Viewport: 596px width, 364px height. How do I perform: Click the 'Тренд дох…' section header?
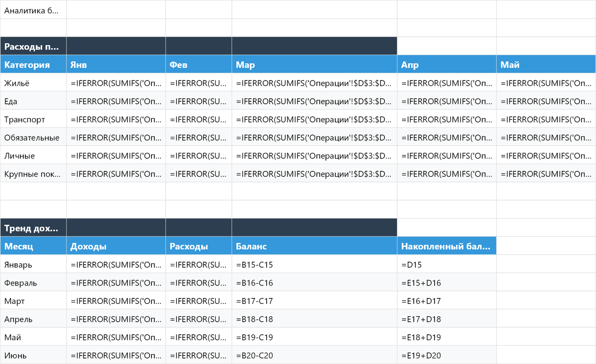click(x=33, y=227)
